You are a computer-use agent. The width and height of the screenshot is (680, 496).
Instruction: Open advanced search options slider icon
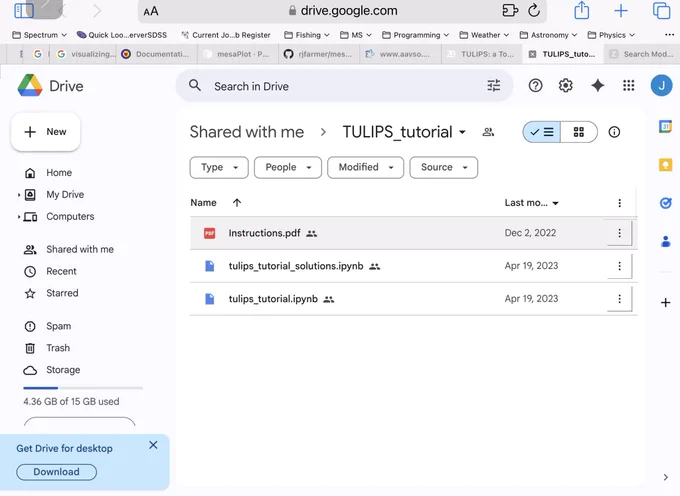494,85
